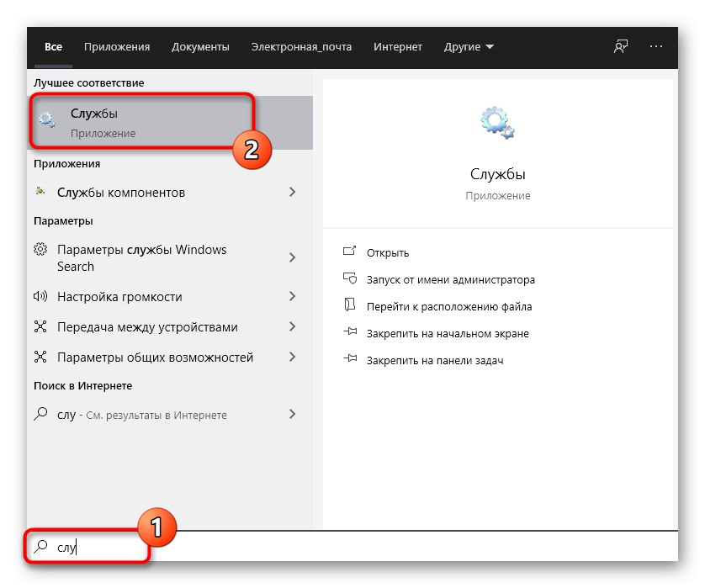
Task: Click the pin icon for Закрепить на начальном экране
Action: click(350, 331)
